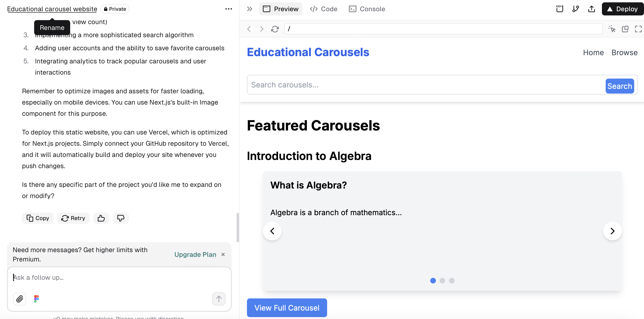
Task: Switch to the Console tab
Action: (367, 9)
